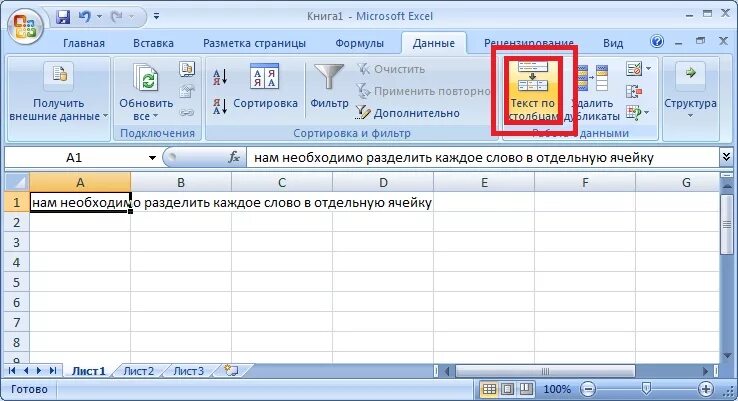Select column A header
This screenshot has width=738, height=401.
pos(80,182)
